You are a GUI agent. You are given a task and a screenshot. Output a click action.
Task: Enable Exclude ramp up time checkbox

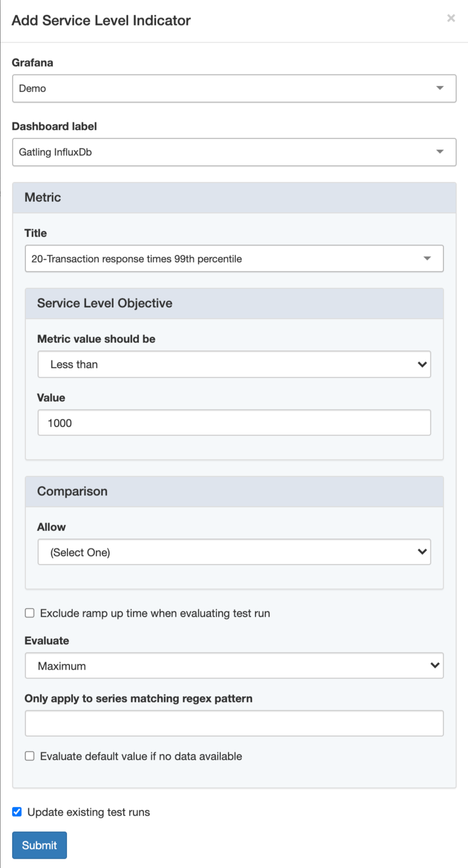click(30, 613)
